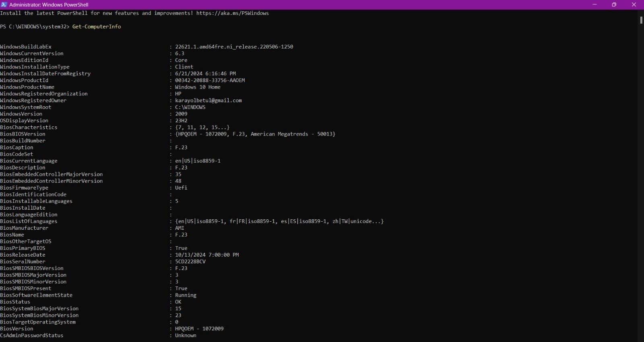Click the BiosSoftwareElementState value Running
The height and width of the screenshot is (342, 644).
[x=186, y=295]
